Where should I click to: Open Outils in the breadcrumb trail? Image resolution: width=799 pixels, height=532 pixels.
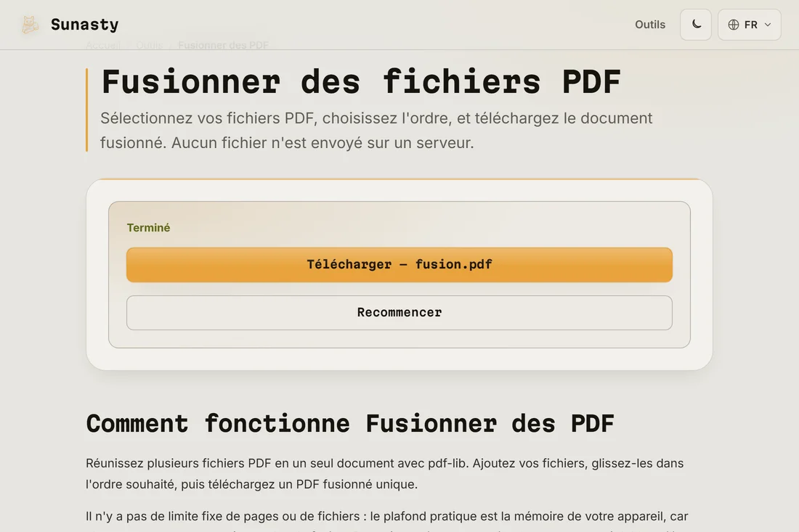coord(150,45)
